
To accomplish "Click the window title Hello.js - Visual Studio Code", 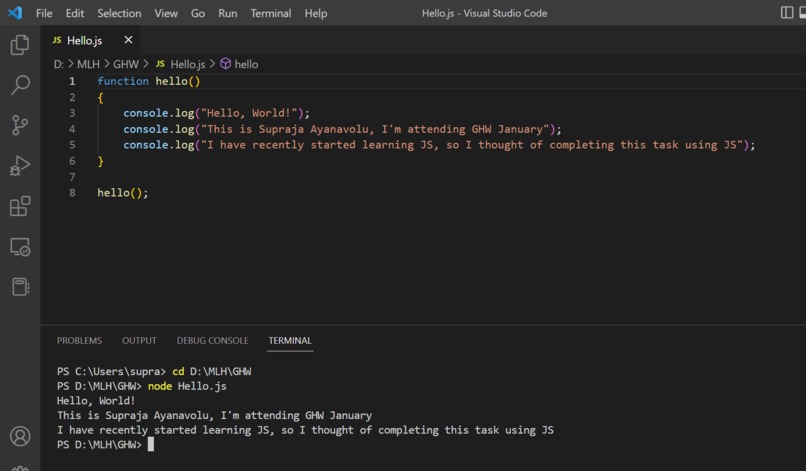I will pyautogui.click(x=484, y=13).
